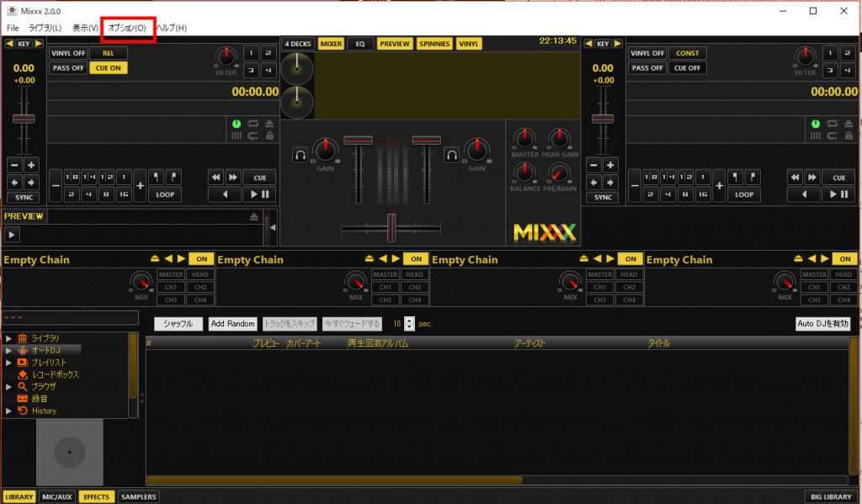
Task: Expand ライブラリ tree node
Action: [8, 338]
